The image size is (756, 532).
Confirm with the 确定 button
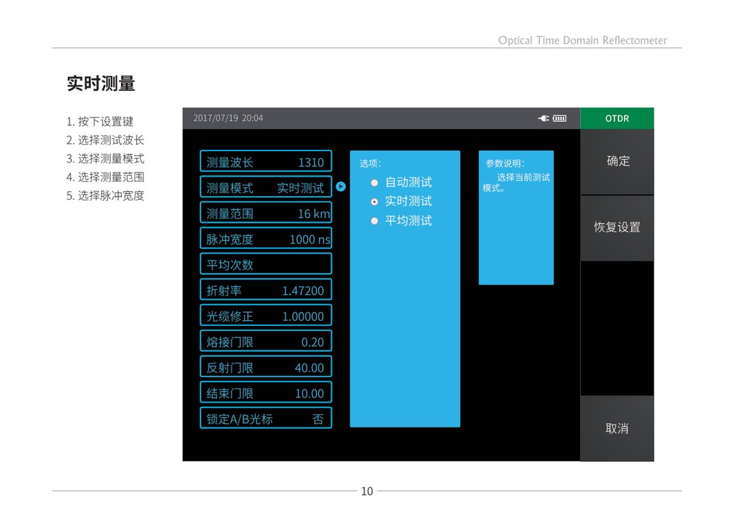(x=617, y=162)
